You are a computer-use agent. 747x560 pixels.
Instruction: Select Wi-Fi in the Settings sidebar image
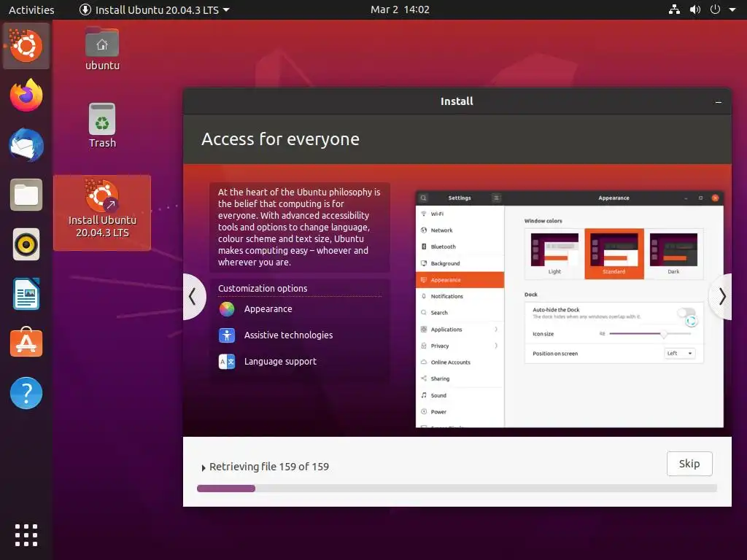pyautogui.click(x=460, y=214)
